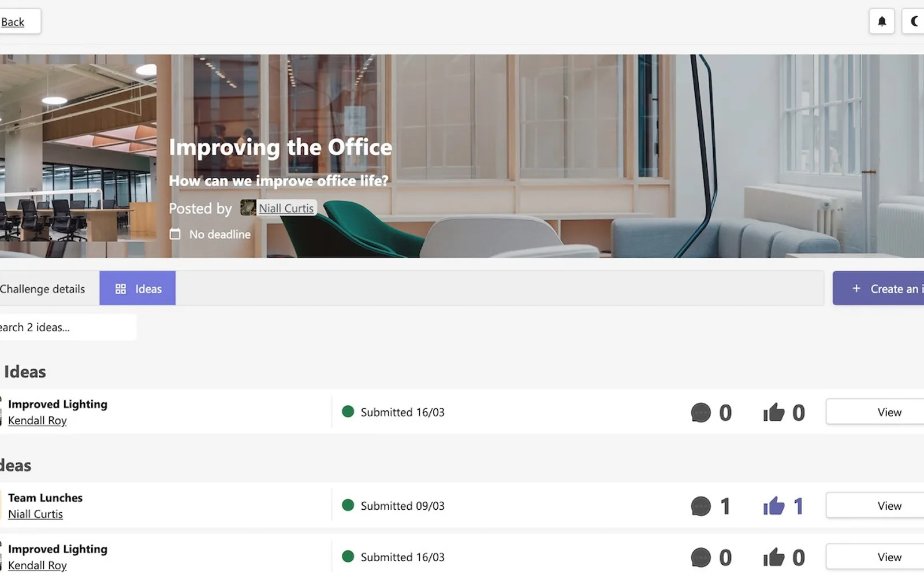View the Team Lunches idea
This screenshot has height=578, width=924.
(x=875, y=506)
